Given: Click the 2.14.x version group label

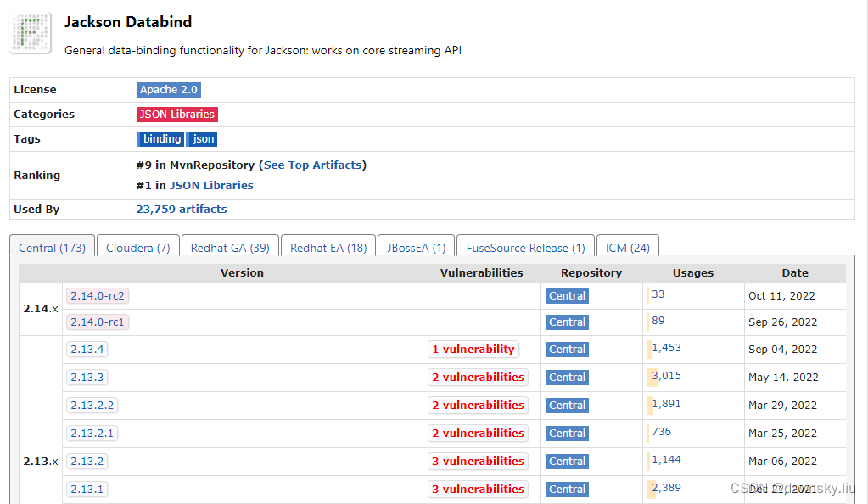Looking at the screenshot, I should pos(41,309).
